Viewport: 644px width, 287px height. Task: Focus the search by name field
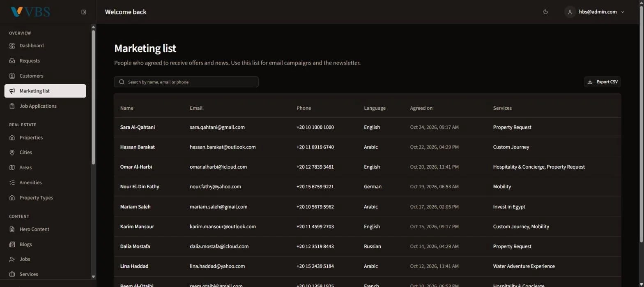186,82
